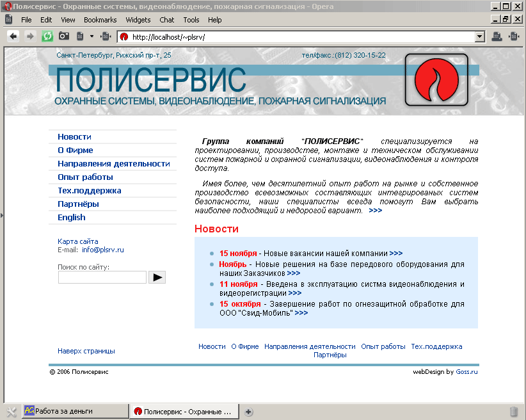Open the О Фирме sidebar link

click(75, 150)
